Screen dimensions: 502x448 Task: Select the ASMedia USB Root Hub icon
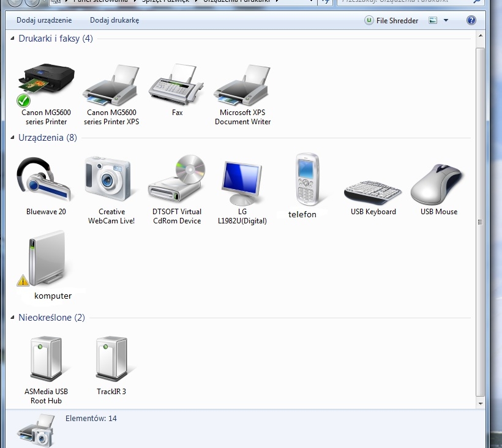(47, 359)
